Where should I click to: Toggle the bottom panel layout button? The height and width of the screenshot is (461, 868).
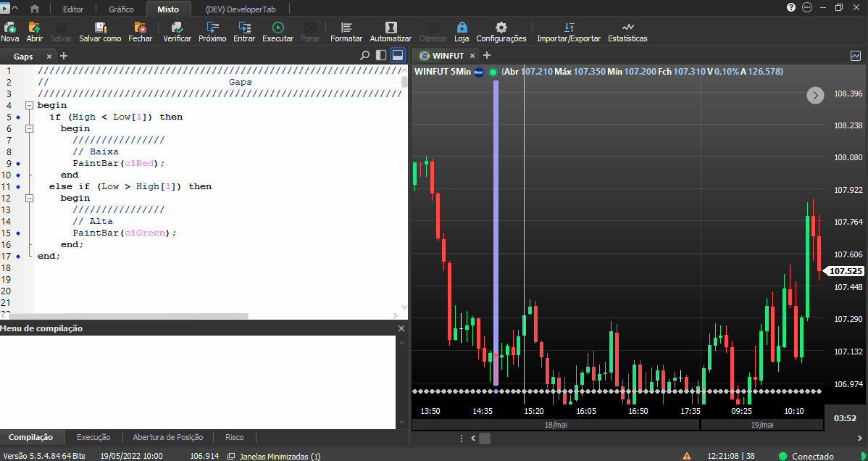click(398, 55)
